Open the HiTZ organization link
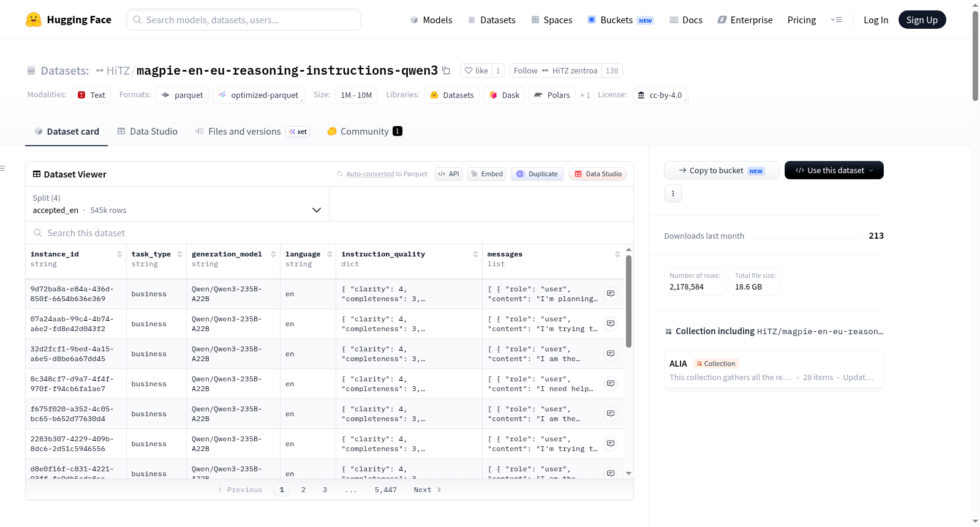Image resolution: width=980 pixels, height=527 pixels. pos(118,70)
